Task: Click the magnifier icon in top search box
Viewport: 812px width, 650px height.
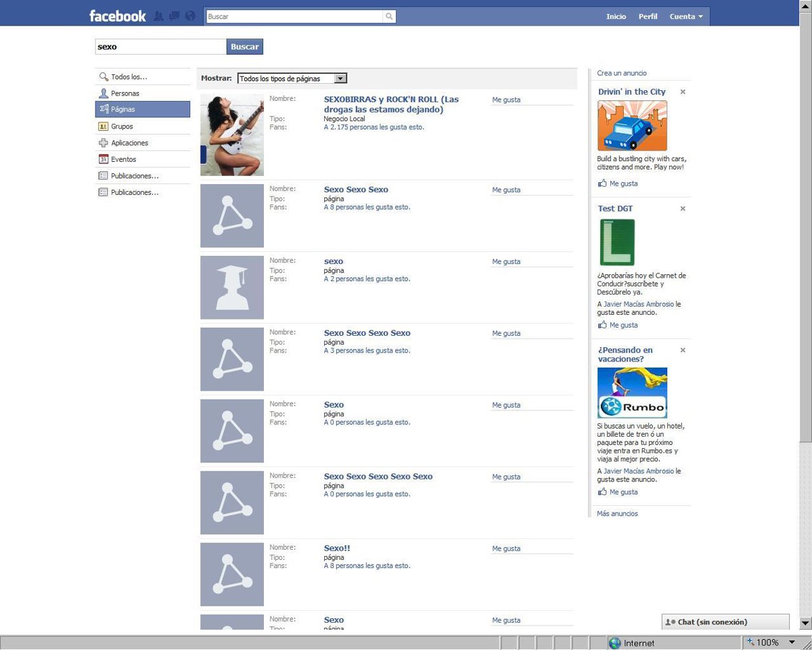Action: (389, 16)
